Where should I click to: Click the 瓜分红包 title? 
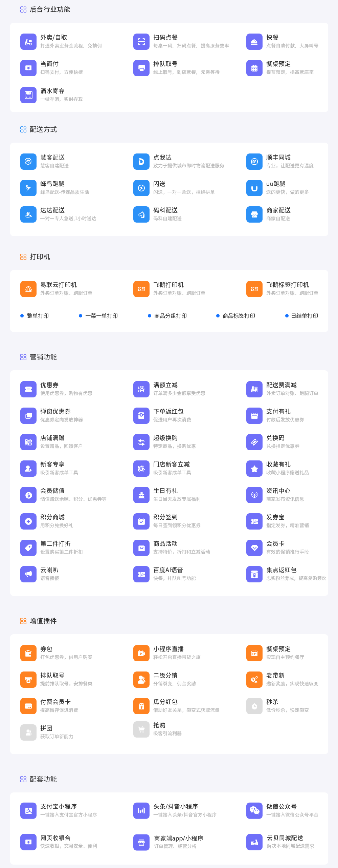(x=165, y=702)
